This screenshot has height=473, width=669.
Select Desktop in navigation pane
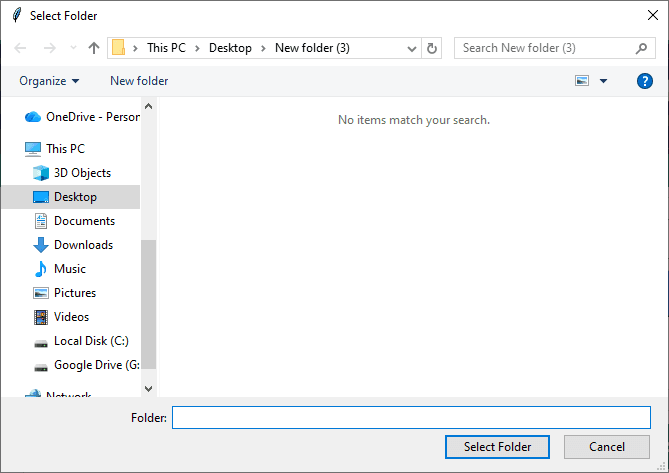(70, 197)
